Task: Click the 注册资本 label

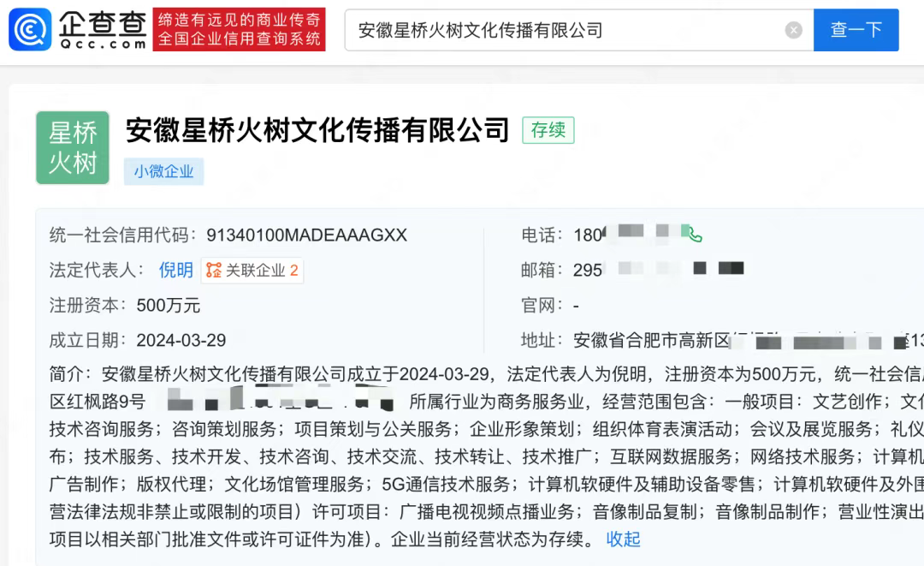Action: [87, 306]
